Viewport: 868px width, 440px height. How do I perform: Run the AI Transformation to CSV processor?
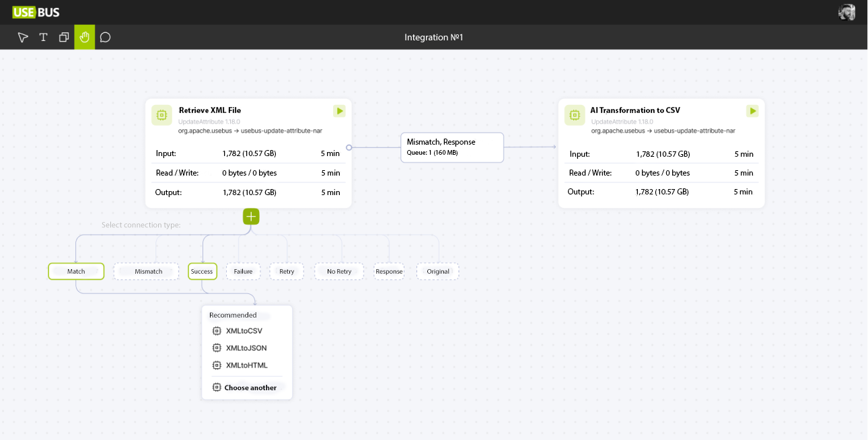click(752, 111)
